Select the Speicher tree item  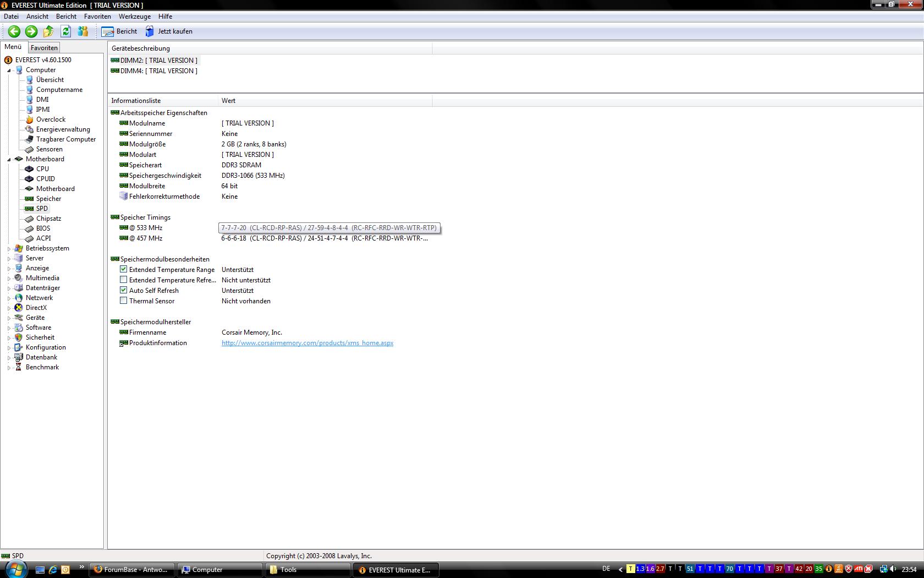[x=48, y=199]
